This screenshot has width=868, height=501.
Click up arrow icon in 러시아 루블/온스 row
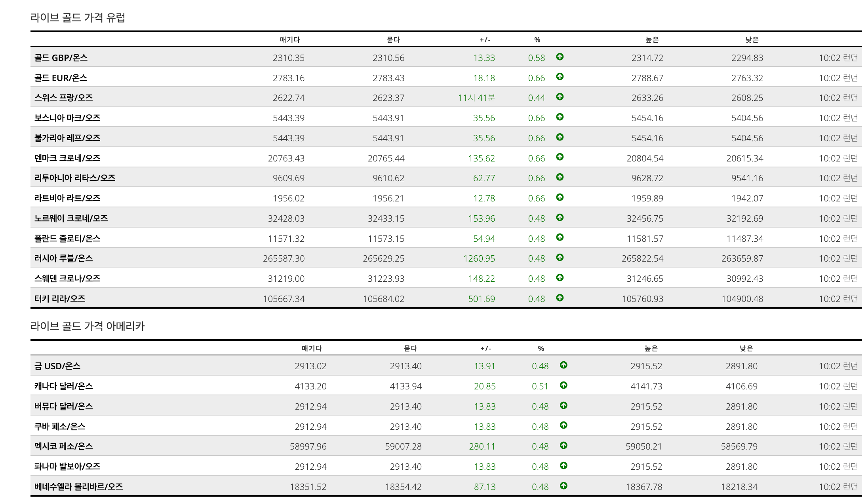(x=560, y=258)
